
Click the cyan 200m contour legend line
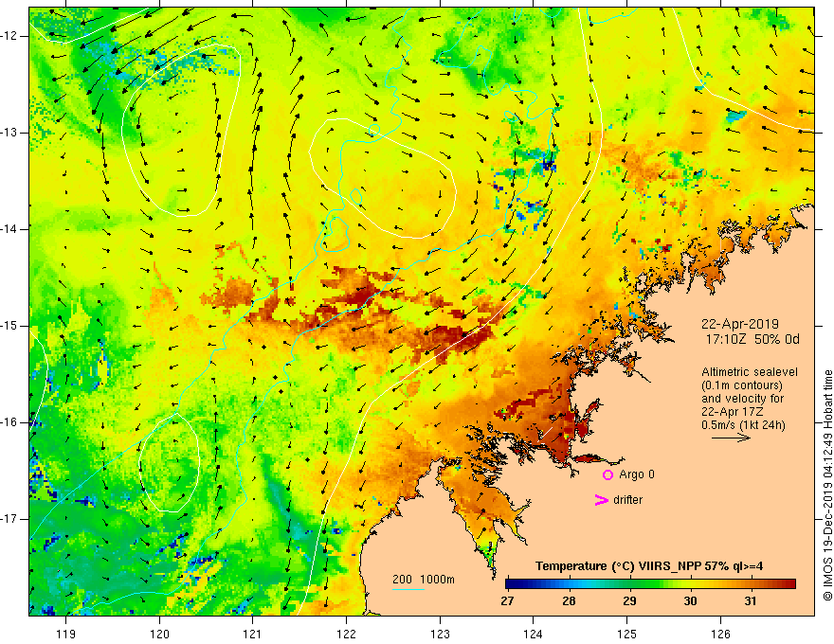pyautogui.click(x=408, y=589)
